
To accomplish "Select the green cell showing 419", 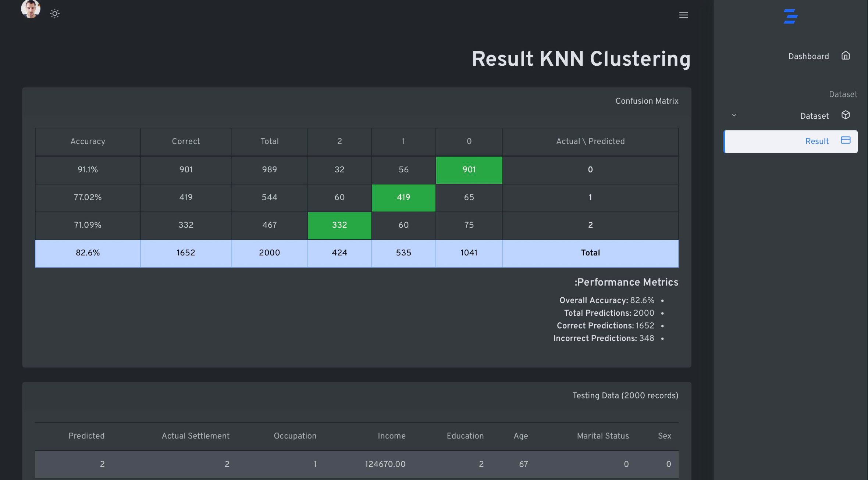I will (x=403, y=197).
